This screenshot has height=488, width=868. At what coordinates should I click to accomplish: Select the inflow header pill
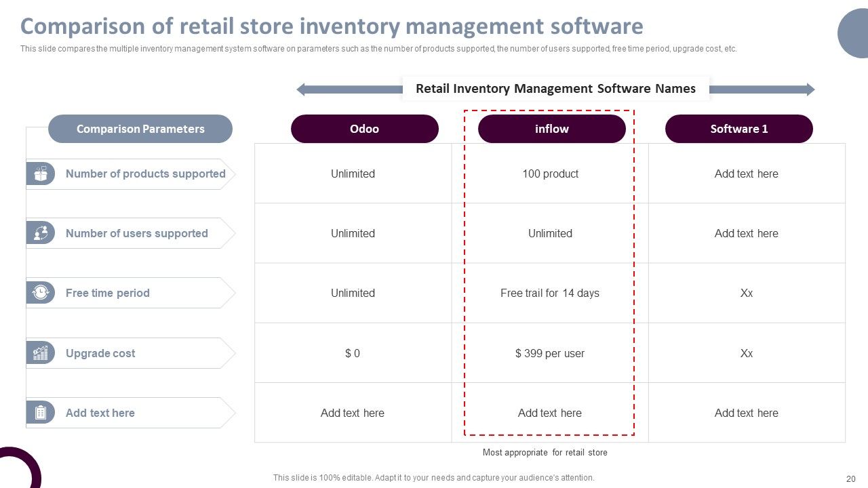(x=552, y=129)
